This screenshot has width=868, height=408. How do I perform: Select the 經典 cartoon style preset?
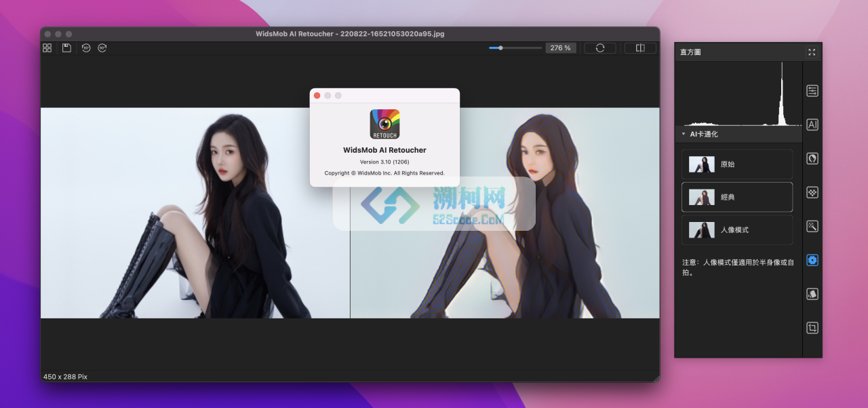point(737,197)
